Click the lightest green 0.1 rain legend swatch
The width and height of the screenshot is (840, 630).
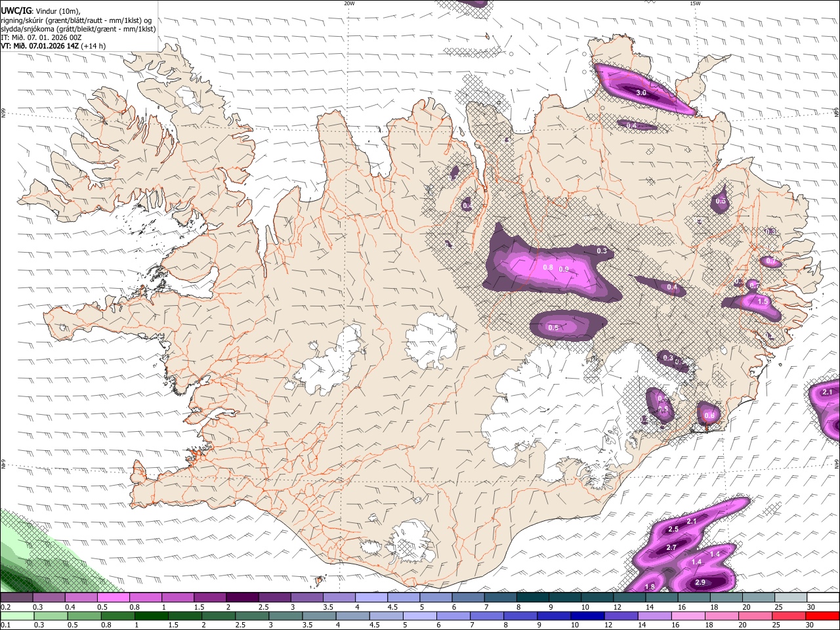click(x=16, y=616)
